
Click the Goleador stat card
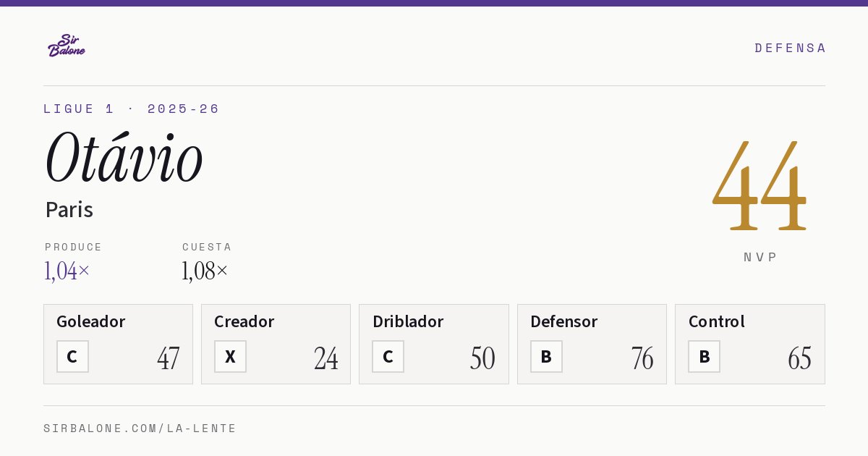click(x=118, y=344)
